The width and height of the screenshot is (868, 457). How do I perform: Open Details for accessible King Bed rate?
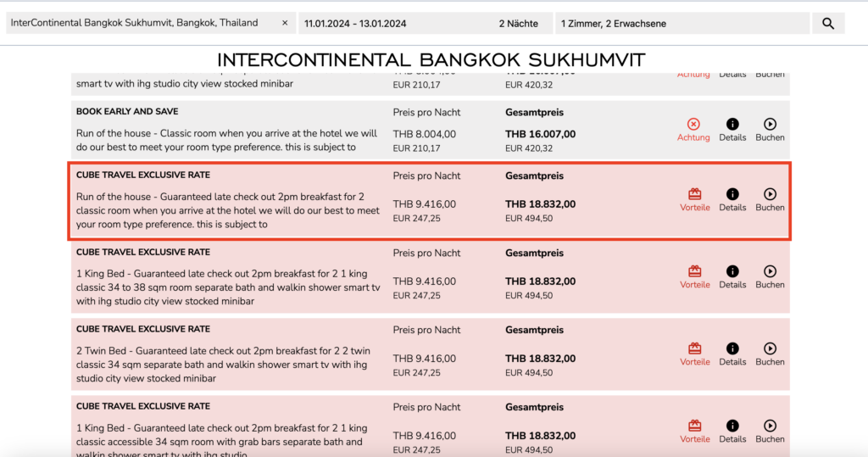coord(732,426)
